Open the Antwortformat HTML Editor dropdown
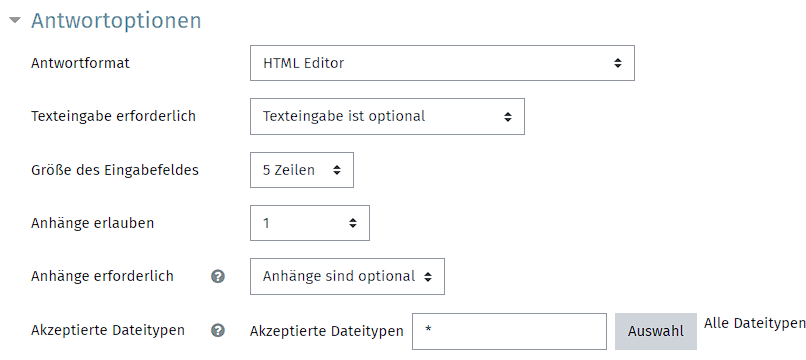This screenshot has height=360, width=806. click(x=442, y=63)
